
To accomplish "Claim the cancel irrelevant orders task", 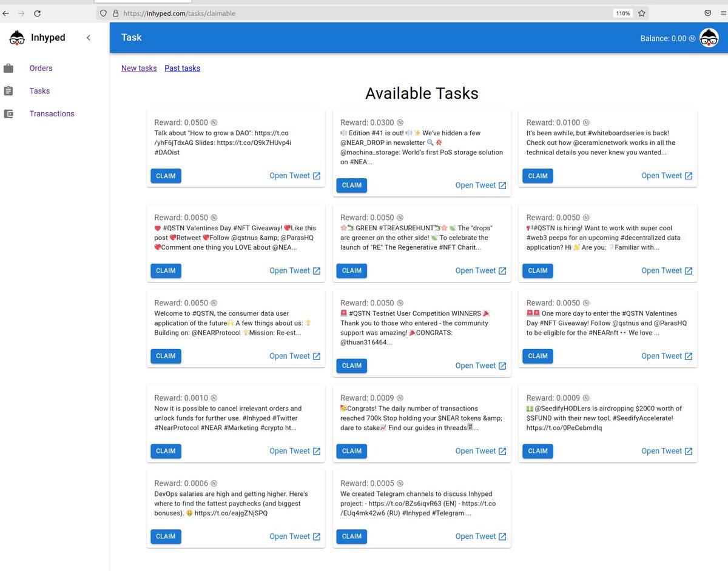I will (x=166, y=451).
